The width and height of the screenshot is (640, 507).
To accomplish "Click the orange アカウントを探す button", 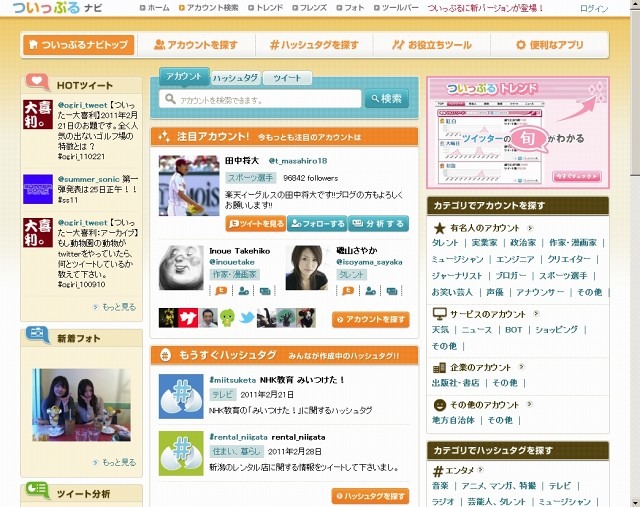I will pyautogui.click(x=371, y=319).
